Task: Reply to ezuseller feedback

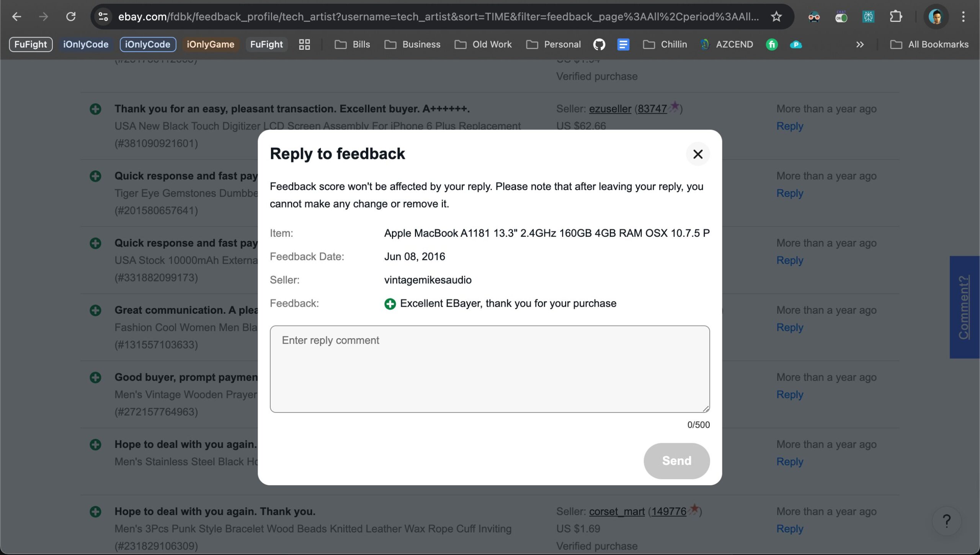Action: tap(789, 126)
